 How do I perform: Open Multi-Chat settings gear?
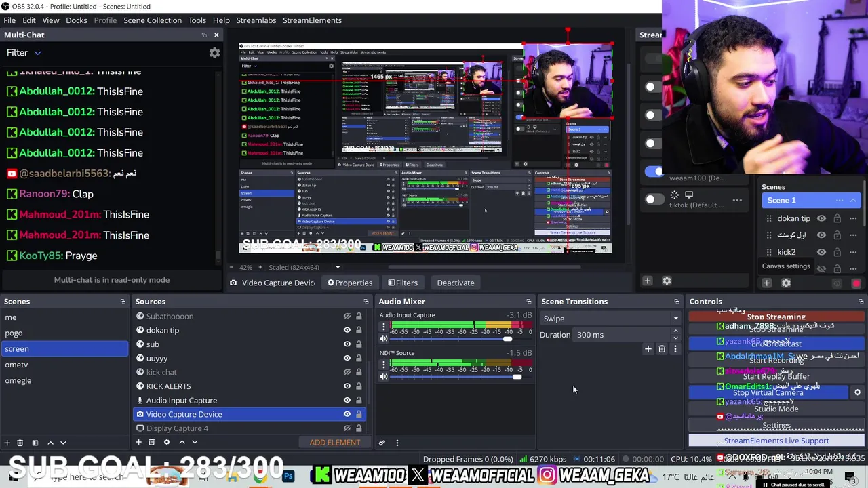point(214,53)
